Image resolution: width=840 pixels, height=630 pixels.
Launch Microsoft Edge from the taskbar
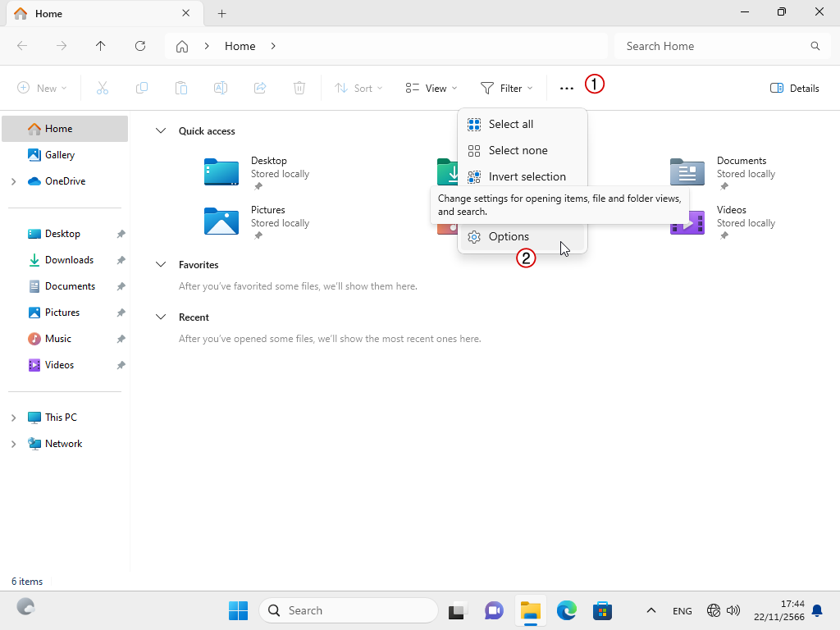[567, 610]
